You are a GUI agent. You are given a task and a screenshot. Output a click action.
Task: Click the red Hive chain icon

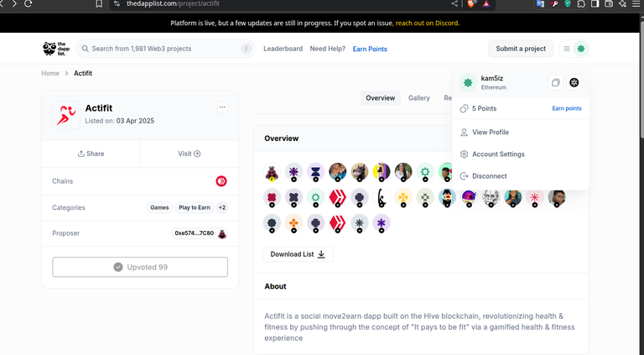click(221, 180)
